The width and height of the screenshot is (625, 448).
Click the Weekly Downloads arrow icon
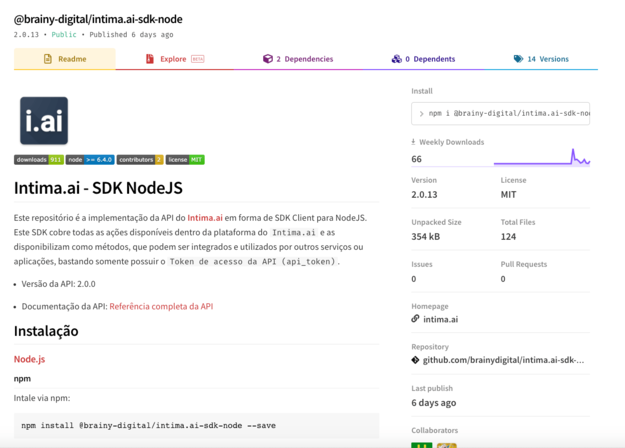[x=413, y=142]
